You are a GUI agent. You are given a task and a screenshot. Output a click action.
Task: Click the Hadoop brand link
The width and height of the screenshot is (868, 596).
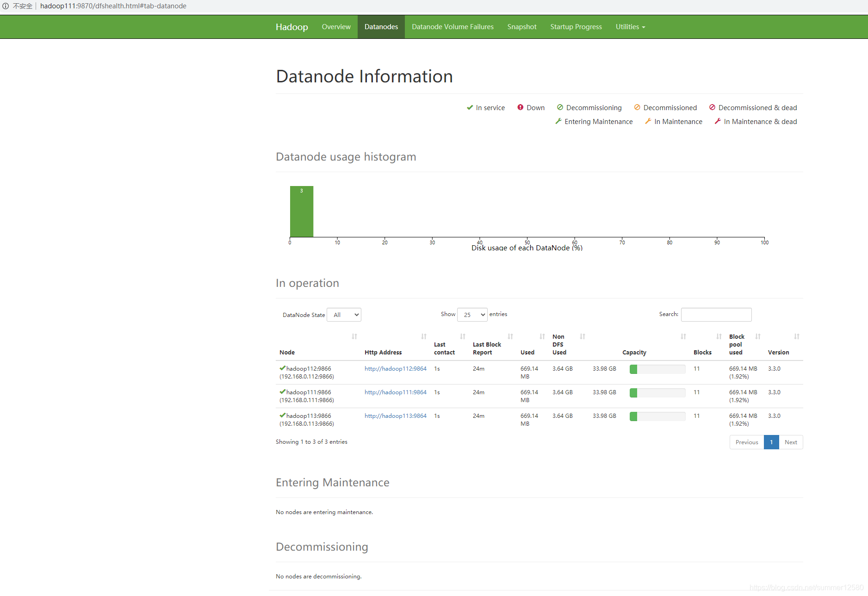click(x=291, y=27)
